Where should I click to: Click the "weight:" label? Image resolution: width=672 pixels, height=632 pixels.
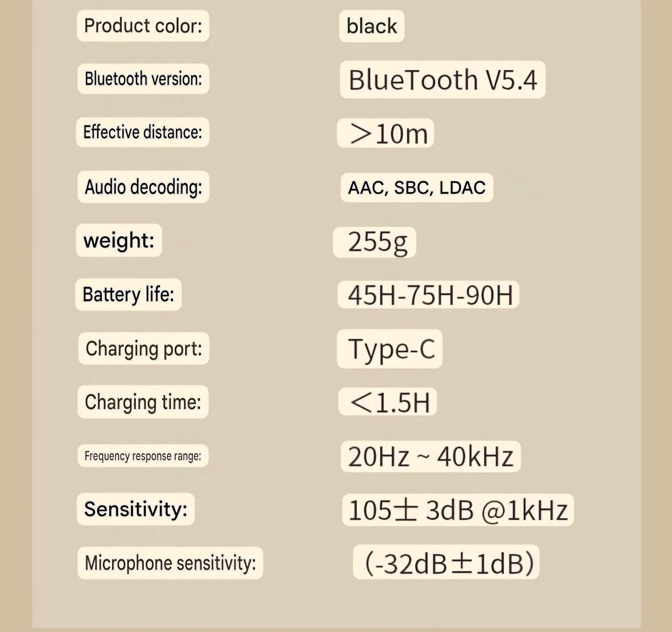pos(119,241)
